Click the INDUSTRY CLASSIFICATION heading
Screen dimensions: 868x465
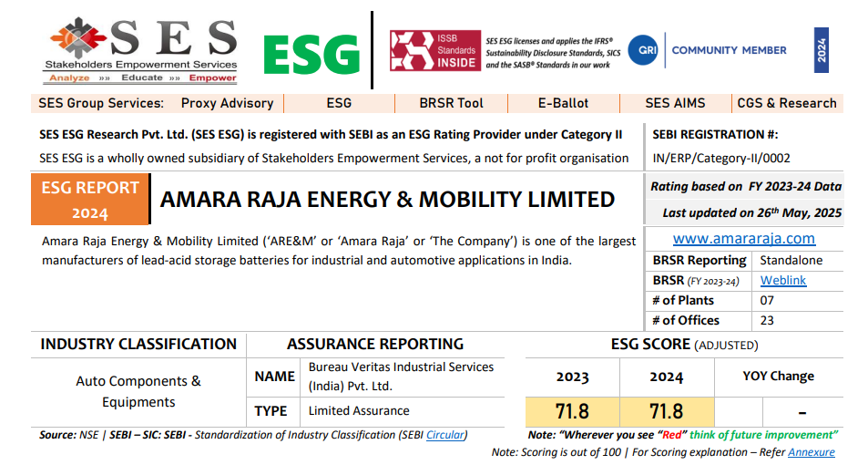coord(138,344)
